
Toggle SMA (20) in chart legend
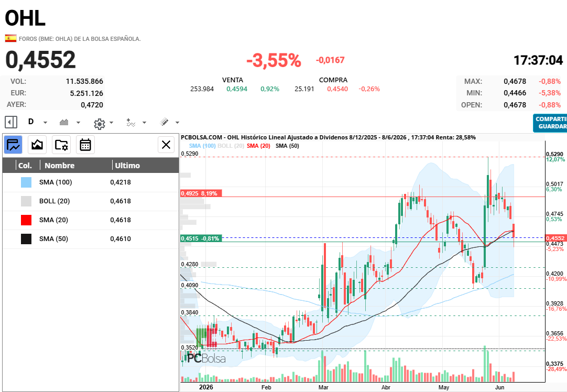258,146
